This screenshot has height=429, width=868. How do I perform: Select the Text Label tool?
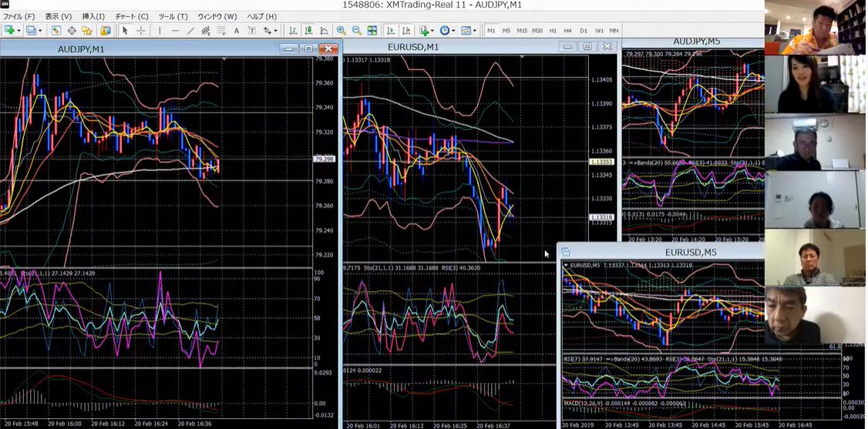coord(252,30)
